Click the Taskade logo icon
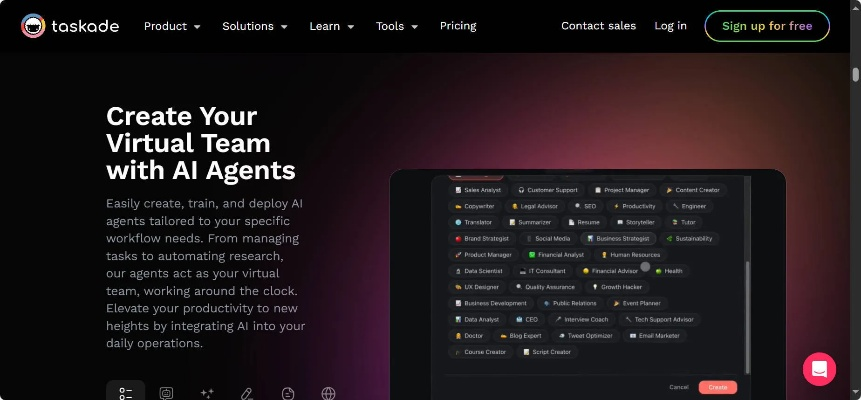 coord(33,26)
